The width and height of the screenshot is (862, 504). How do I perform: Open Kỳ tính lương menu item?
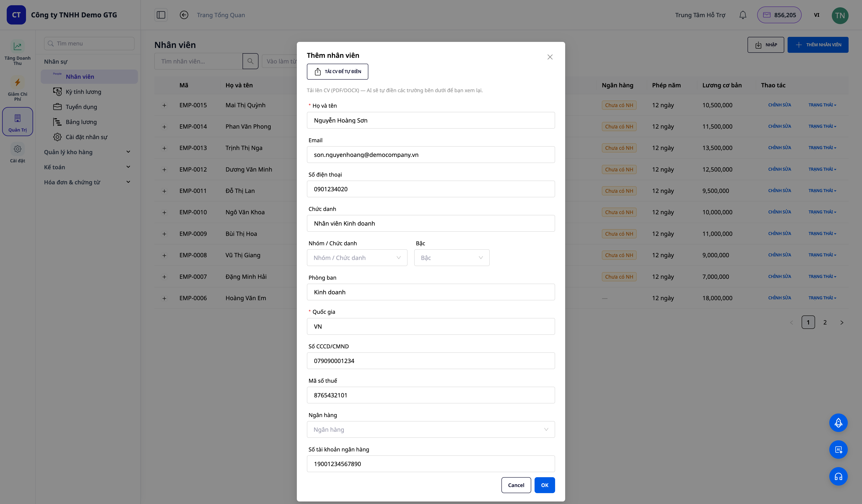coord(89,92)
